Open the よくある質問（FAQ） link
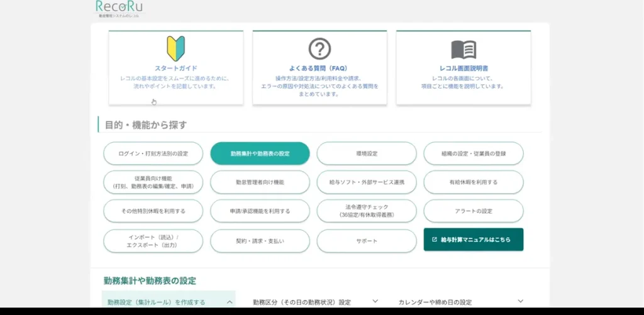Viewport: 644px width, 315px height. [x=319, y=68]
